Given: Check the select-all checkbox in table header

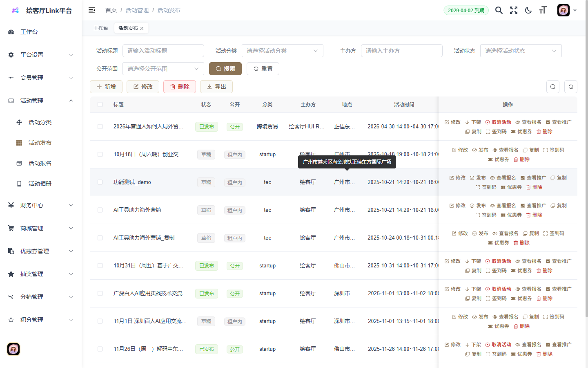Looking at the screenshot, I should (100, 105).
